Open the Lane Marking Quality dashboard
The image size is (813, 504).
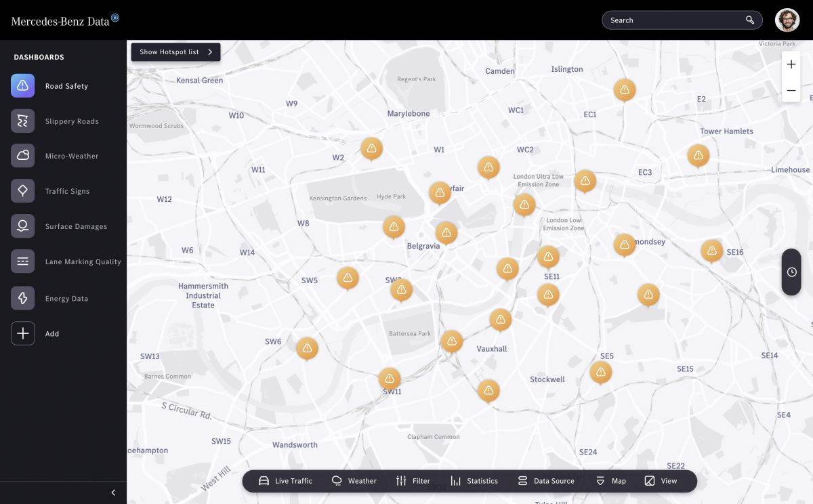tap(22, 261)
